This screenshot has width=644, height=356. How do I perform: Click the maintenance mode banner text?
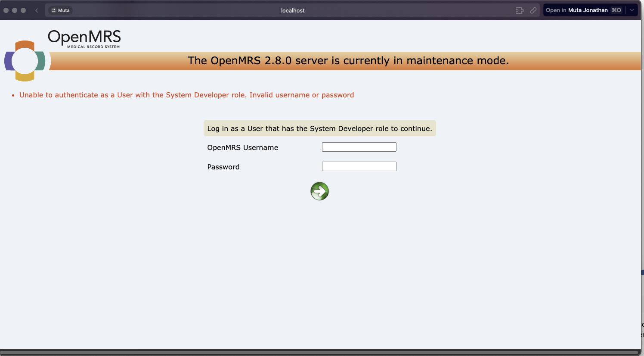(348, 61)
